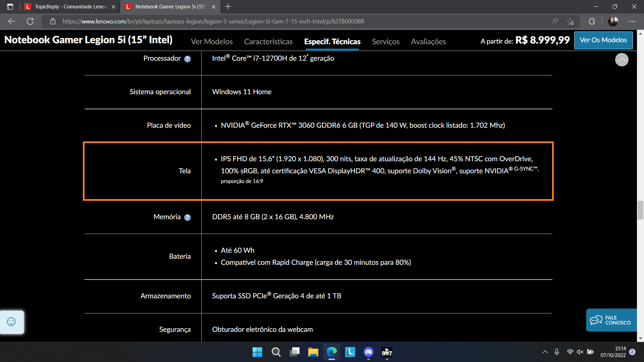644x362 pixels.
Task: Go to Ver Modelos section
Action: pyautogui.click(x=212, y=42)
